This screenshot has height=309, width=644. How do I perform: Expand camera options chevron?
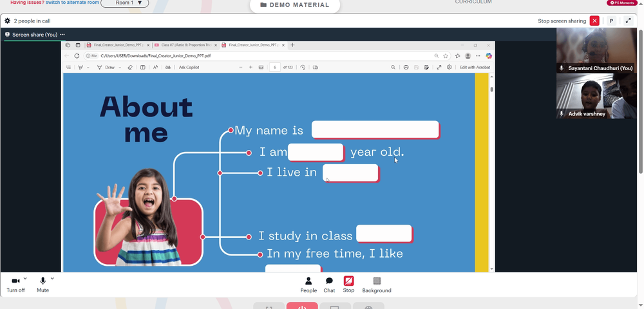pos(25,279)
